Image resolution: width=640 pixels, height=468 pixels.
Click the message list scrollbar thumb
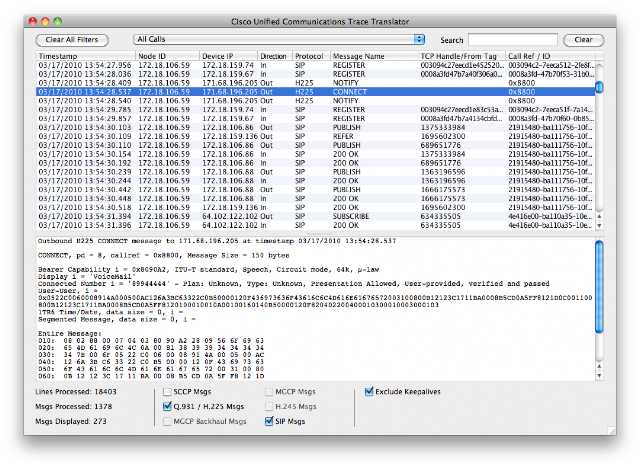click(x=599, y=87)
